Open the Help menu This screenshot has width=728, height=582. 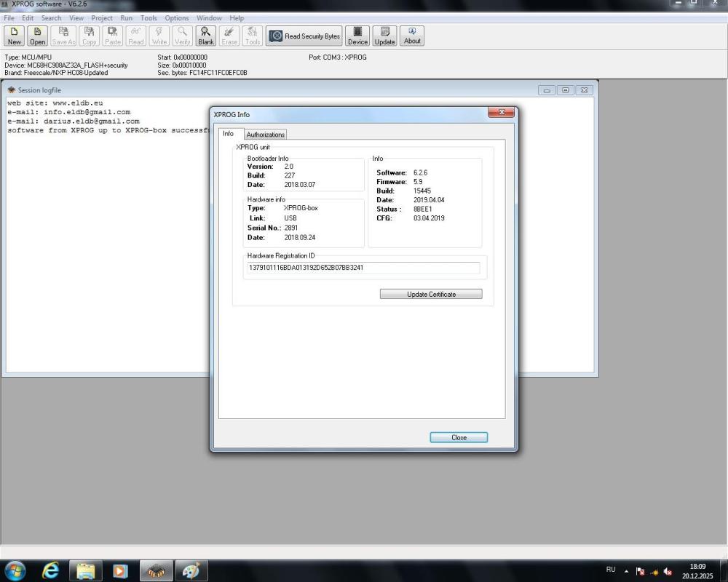pos(237,18)
